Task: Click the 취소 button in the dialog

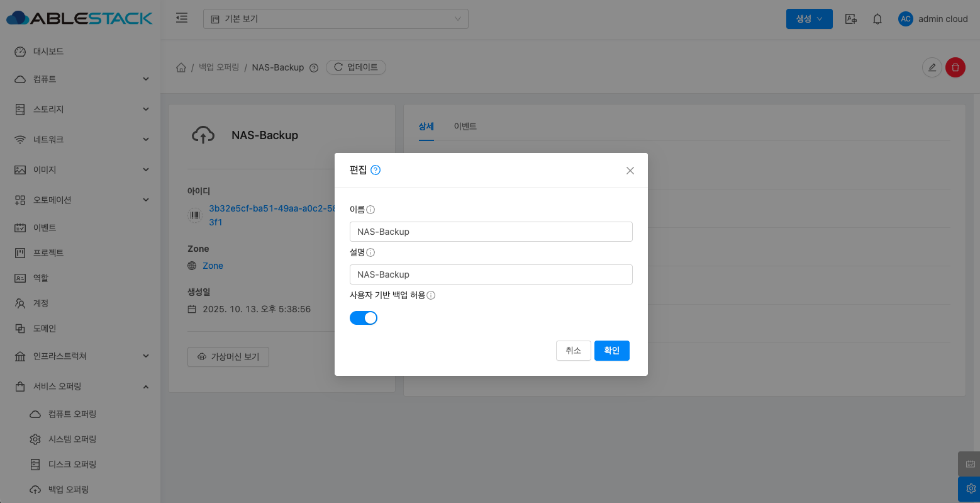Action: point(573,351)
